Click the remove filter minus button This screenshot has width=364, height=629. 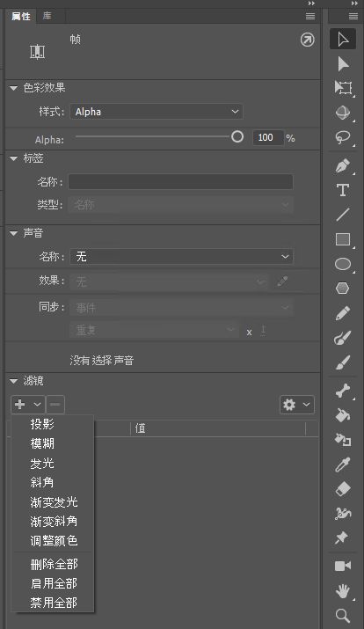55,405
